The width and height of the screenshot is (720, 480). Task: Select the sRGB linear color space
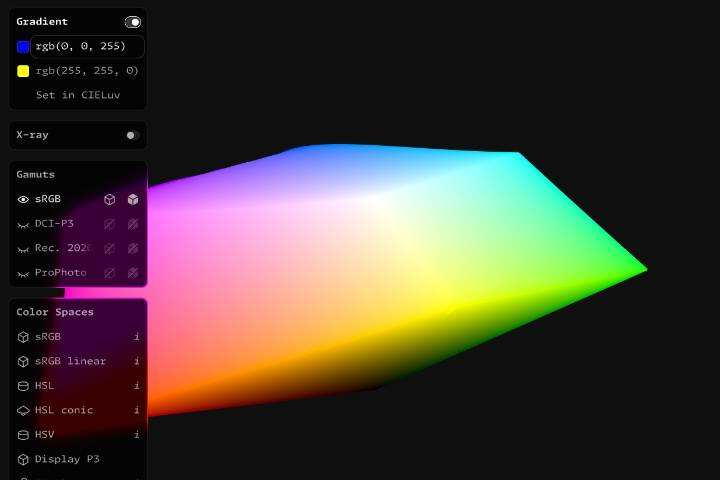70,361
